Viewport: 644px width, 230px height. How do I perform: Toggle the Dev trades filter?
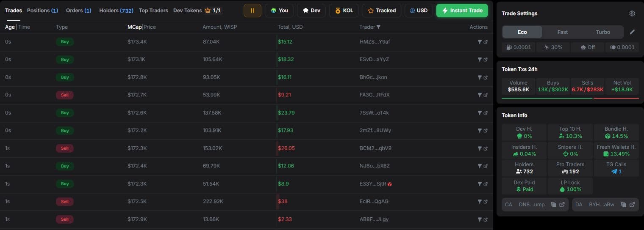click(311, 11)
